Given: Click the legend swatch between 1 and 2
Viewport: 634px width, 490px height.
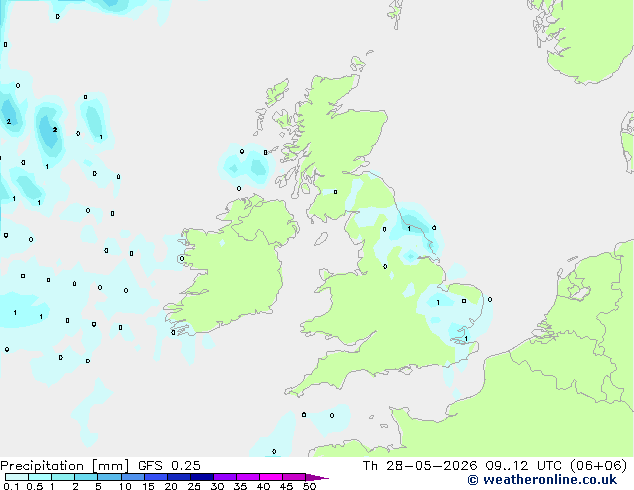Looking at the screenshot, I should [x=63, y=477].
